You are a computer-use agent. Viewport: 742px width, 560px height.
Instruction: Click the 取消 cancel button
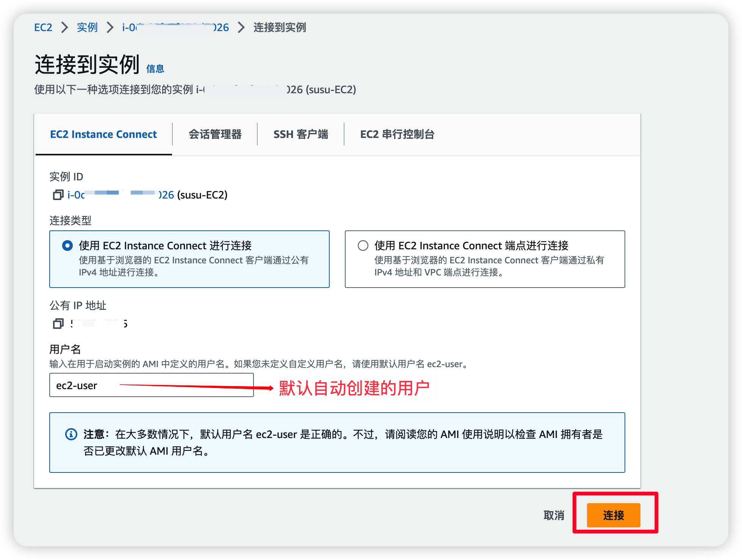pos(554,515)
